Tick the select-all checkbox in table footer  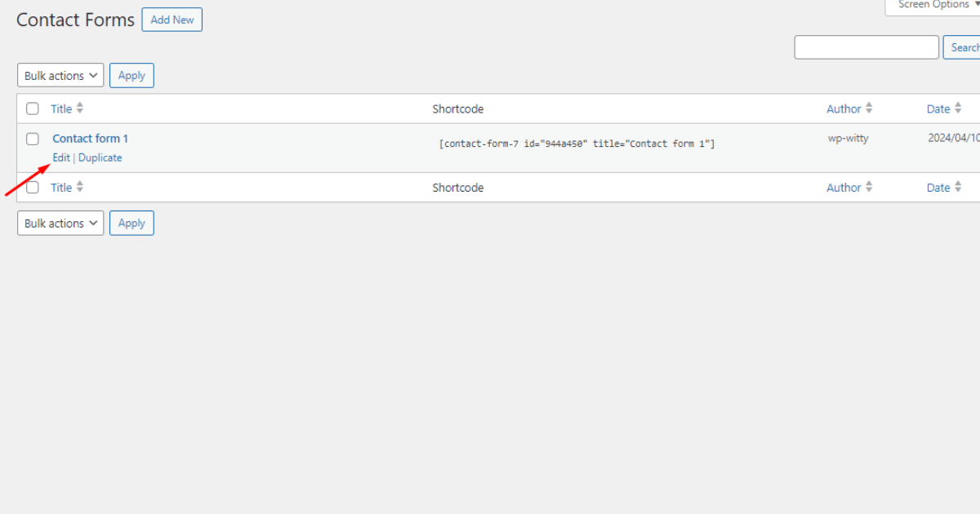click(33, 187)
